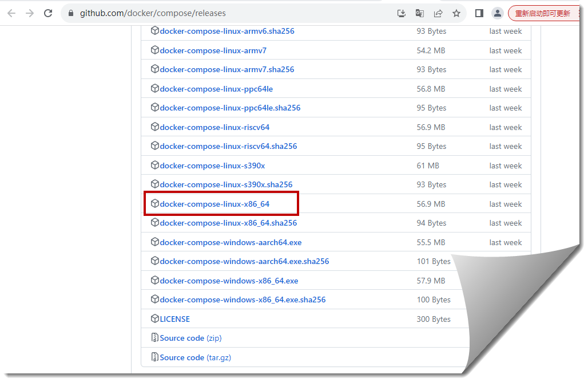Image resolution: width=588 pixels, height=382 pixels.
Task: Click package icon beside docker-compose-linux-ppc64le
Action: 155,88
